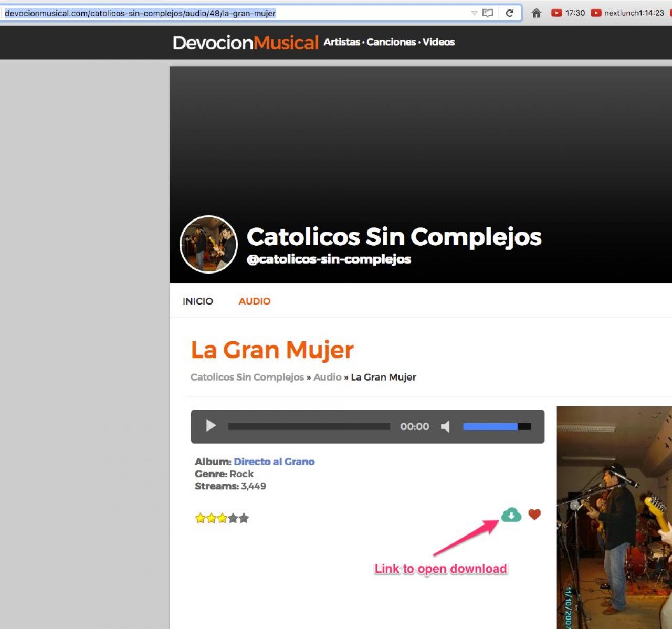Open the Directo al Grano album link
This screenshot has width=672, height=629.
coord(274,462)
